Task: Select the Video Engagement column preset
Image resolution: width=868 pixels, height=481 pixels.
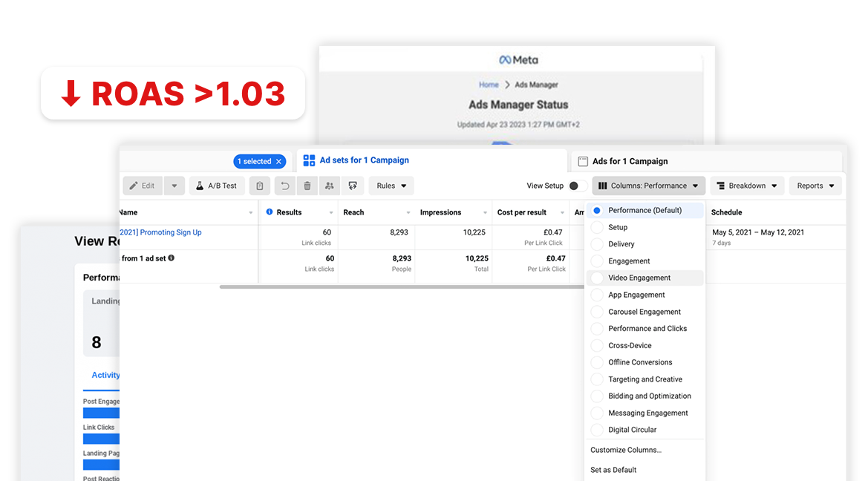Action: click(645, 278)
